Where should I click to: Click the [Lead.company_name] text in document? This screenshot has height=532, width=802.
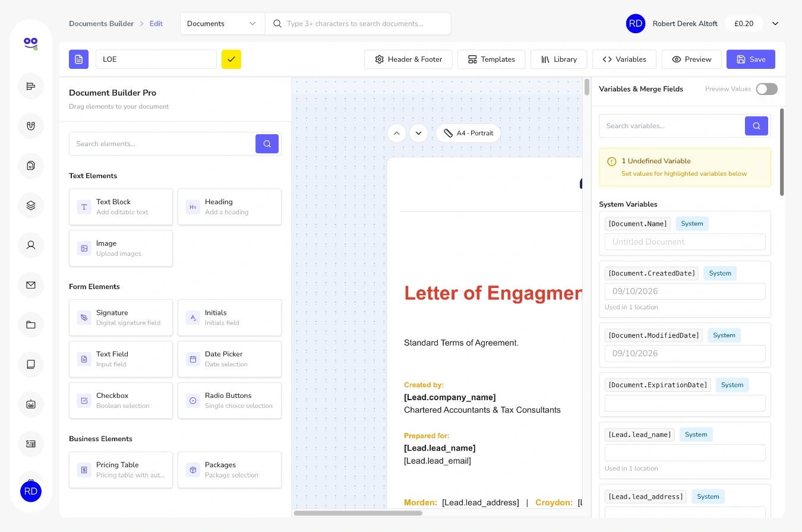pos(450,397)
